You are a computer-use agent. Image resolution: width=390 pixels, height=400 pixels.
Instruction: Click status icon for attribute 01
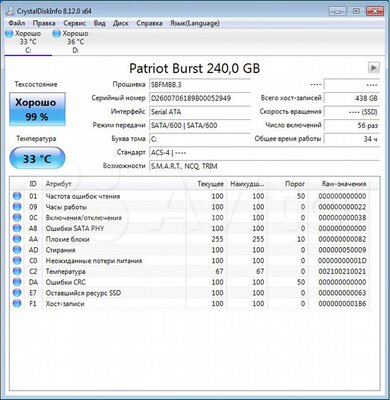(x=17, y=196)
